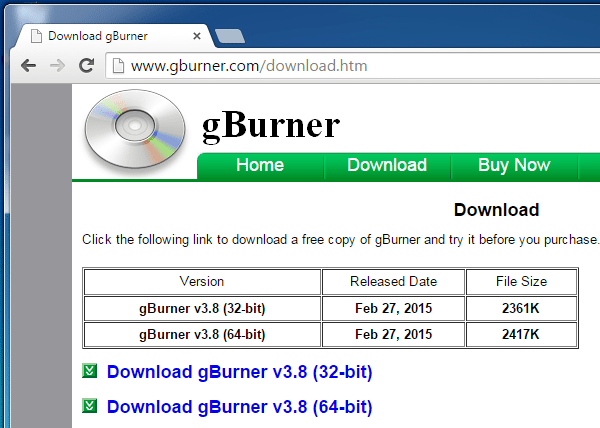Screen dimensions: 600x428
Task: Click the 2417K file size cell
Action: 521,334
